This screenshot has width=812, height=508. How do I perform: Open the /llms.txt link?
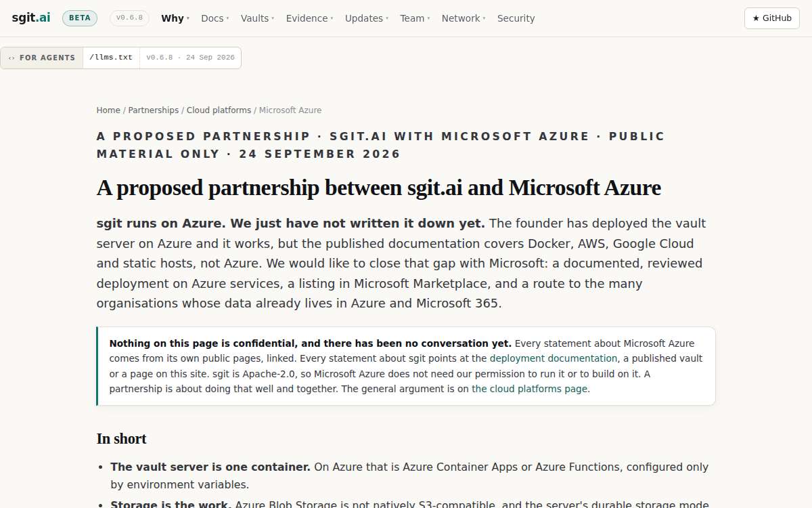111,58
